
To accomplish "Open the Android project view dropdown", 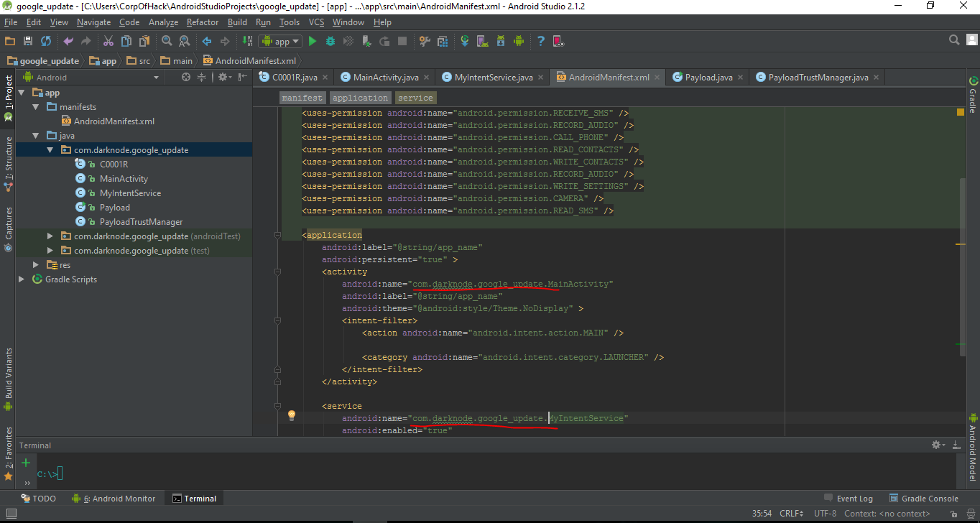I will [x=156, y=78].
